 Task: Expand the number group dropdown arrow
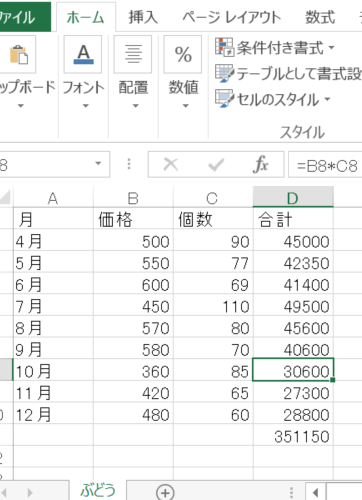[185, 106]
